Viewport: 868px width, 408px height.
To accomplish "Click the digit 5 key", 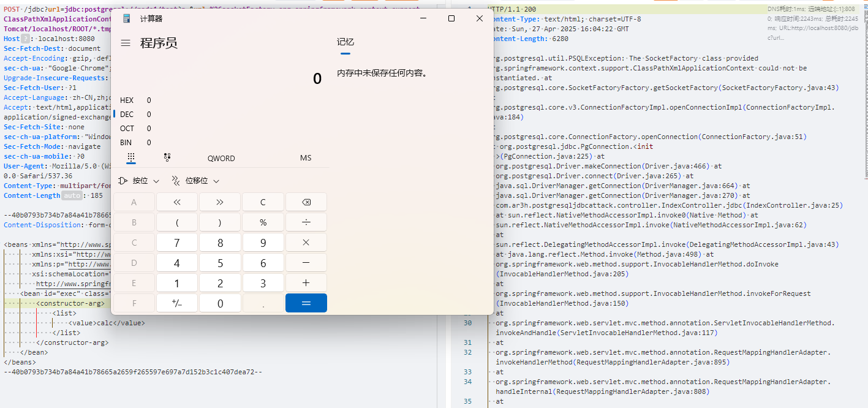I will 220,263.
